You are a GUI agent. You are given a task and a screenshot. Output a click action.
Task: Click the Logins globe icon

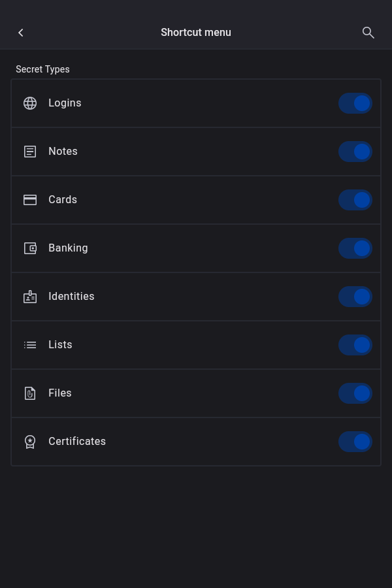coord(30,103)
